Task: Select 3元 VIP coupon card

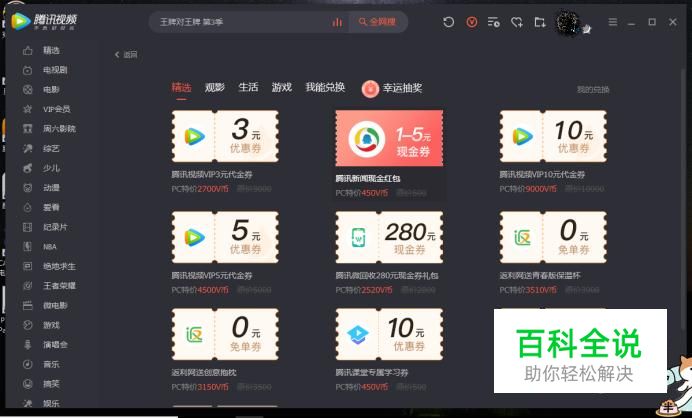Action: [225, 136]
